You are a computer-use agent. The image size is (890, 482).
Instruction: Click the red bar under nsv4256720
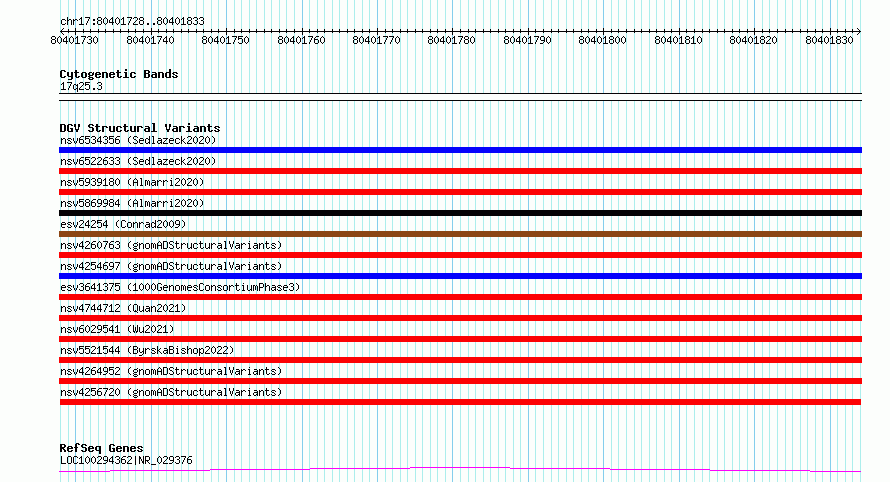pyautogui.click(x=460, y=402)
